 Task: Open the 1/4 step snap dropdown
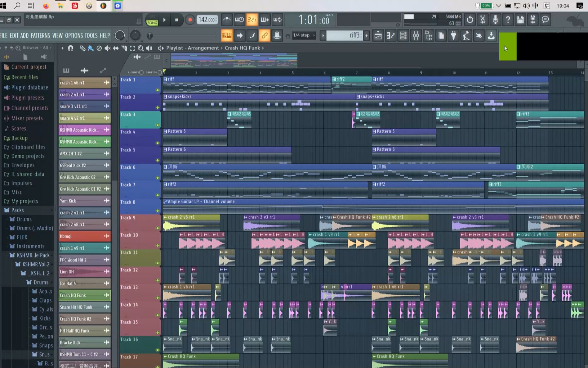(x=304, y=35)
